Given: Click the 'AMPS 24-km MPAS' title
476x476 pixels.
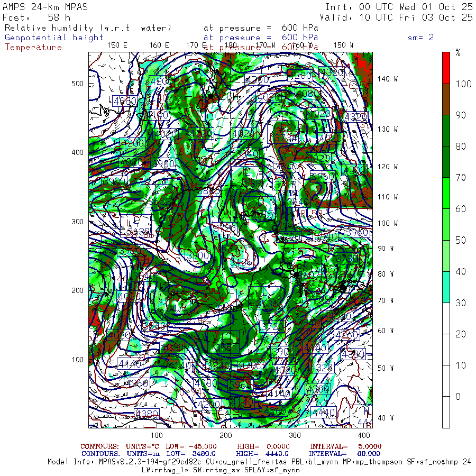Looking at the screenshot, I should (45, 7).
